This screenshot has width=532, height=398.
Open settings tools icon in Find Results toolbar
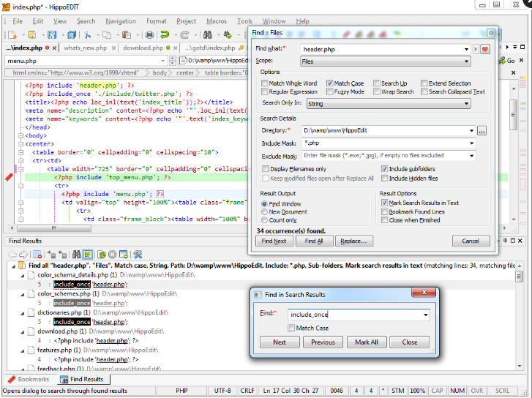[138, 255]
